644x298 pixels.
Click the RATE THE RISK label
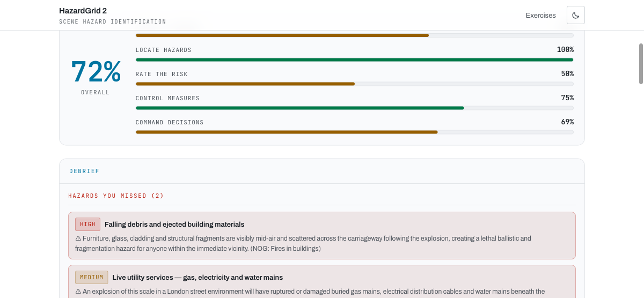tap(162, 74)
